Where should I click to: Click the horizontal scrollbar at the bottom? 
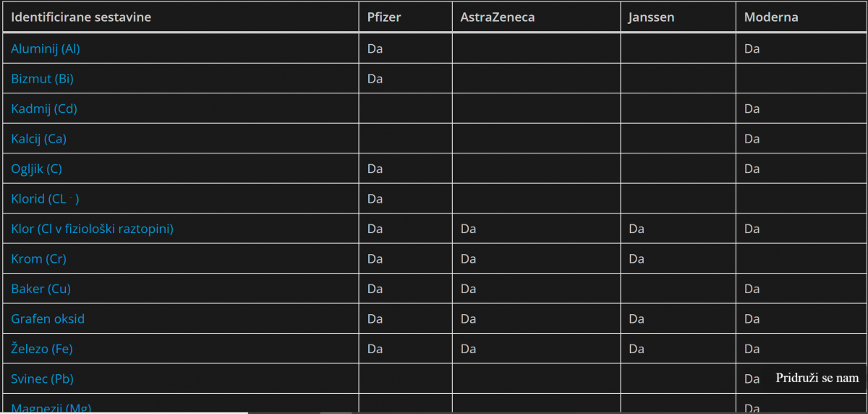coord(123,412)
